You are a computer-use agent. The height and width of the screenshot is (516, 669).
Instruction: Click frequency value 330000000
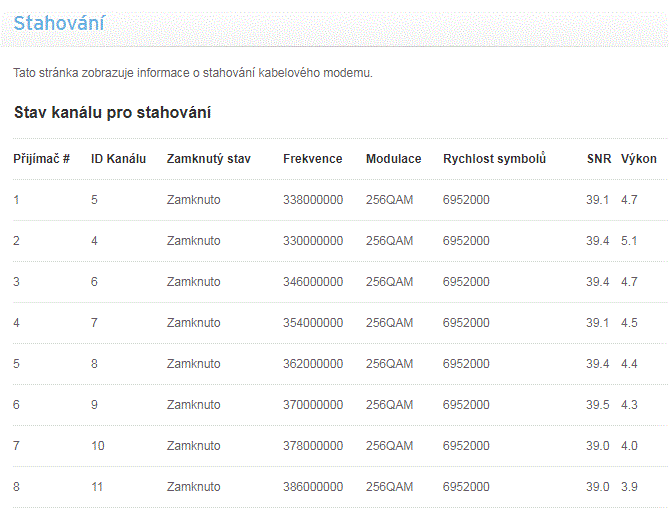click(x=313, y=241)
